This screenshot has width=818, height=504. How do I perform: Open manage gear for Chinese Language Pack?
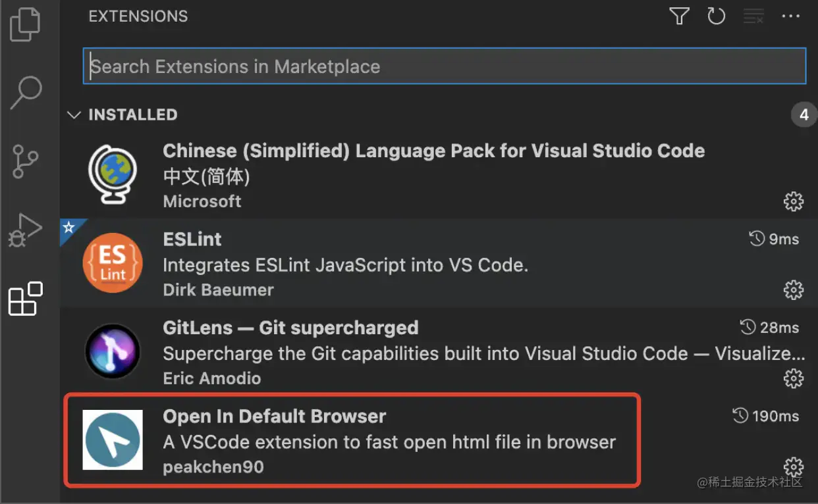coord(794,201)
